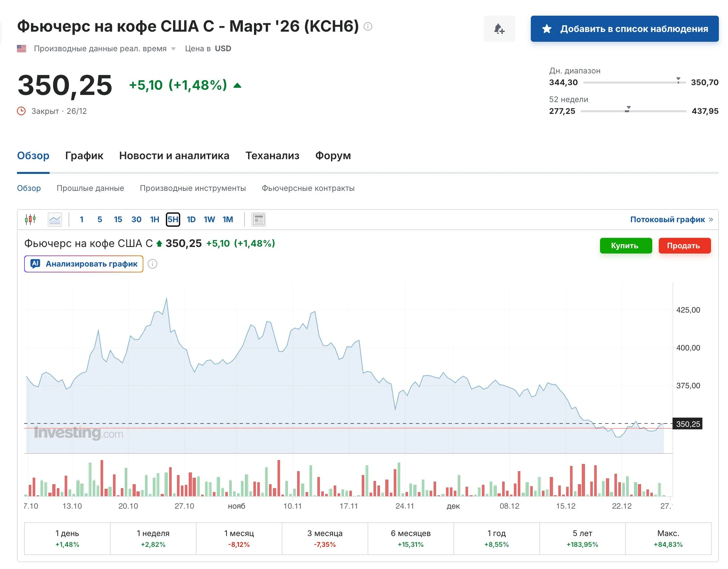Open the chart news layout icon

click(x=259, y=220)
